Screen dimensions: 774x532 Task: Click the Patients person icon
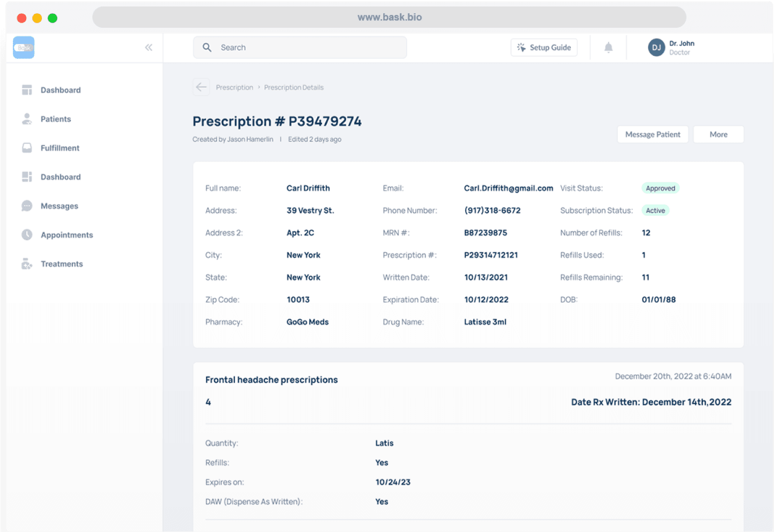27,119
